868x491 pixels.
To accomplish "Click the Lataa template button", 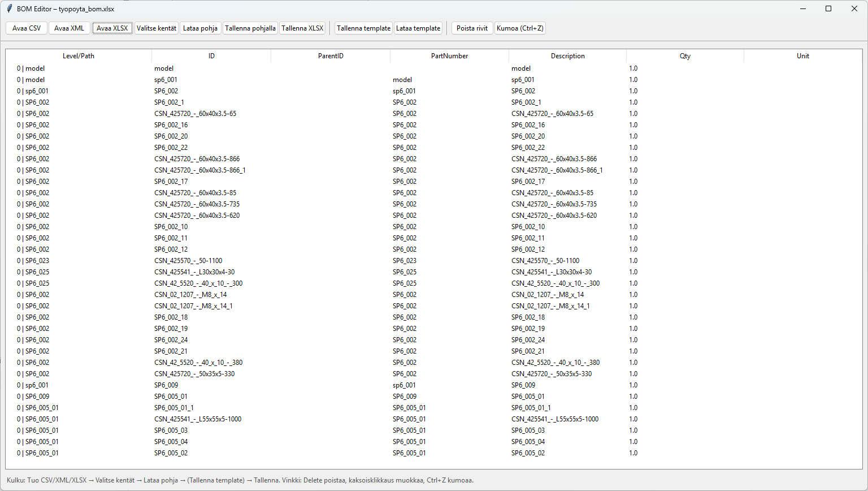I will pos(418,28).
